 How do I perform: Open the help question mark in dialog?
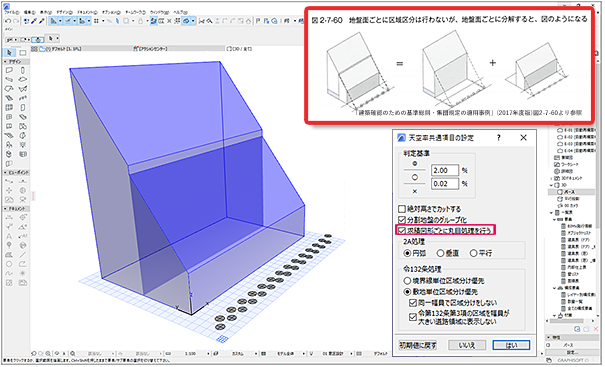pyautogui.click(x=499, y=137)
